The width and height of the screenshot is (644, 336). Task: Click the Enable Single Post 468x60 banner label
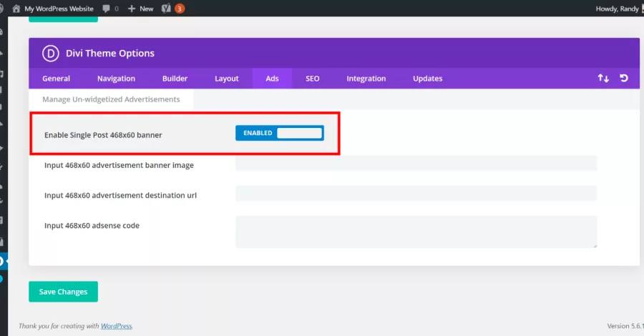click(x=103, y=135)
